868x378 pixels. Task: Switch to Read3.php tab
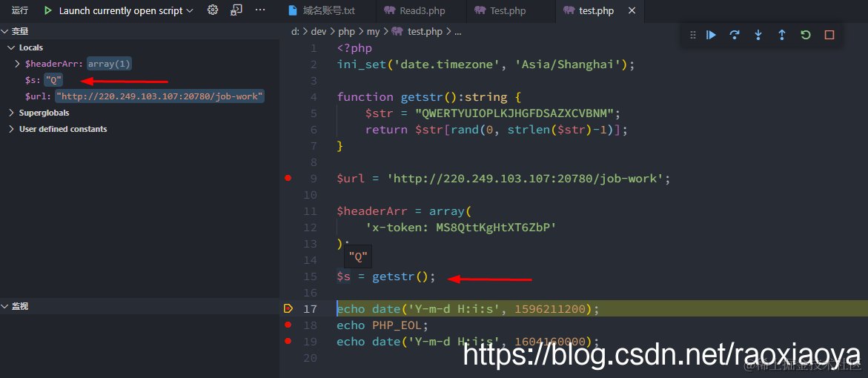pyautogui.click(x=421, y=11)
